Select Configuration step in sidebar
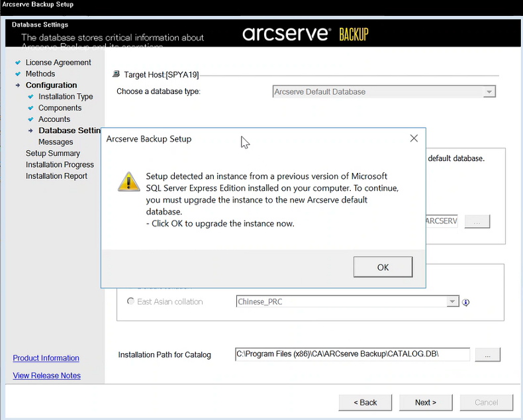523x420 pixels. [x=52, y=85]
